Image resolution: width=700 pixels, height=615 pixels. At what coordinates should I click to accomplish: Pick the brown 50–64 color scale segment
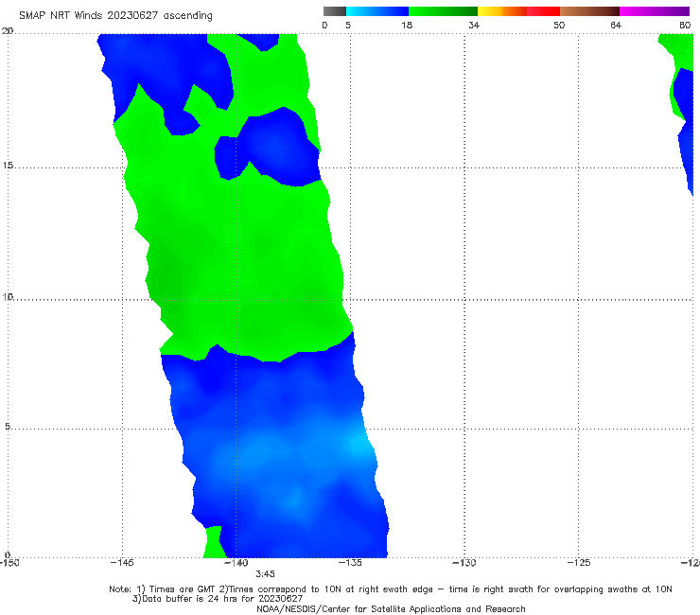589,11
